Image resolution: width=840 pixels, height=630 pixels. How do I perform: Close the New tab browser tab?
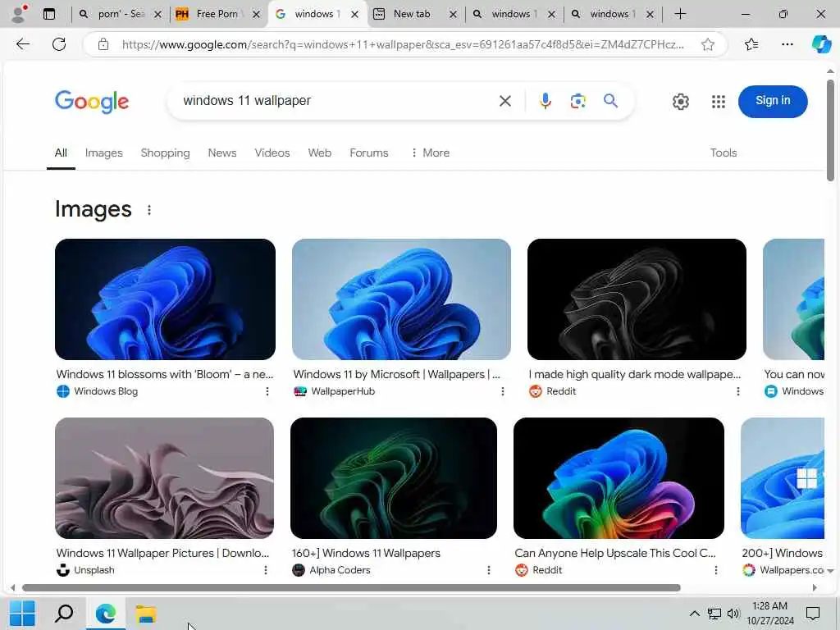point(453,15)
